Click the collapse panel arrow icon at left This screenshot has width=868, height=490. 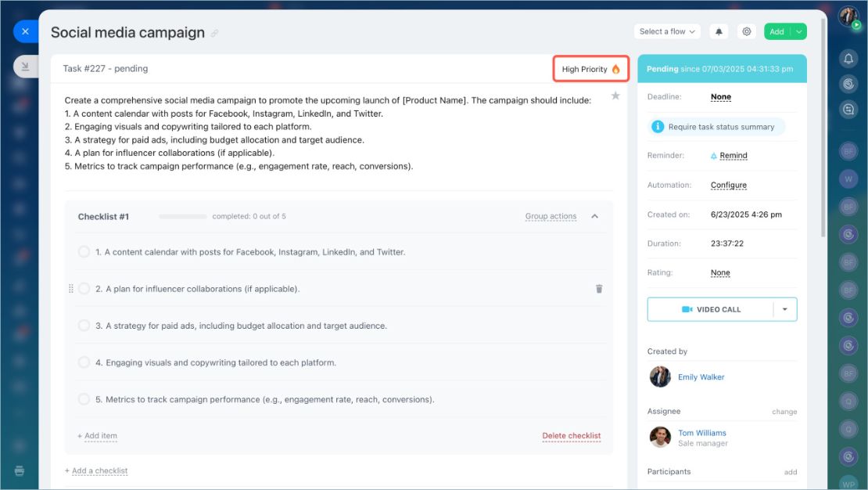click(25, 67)
